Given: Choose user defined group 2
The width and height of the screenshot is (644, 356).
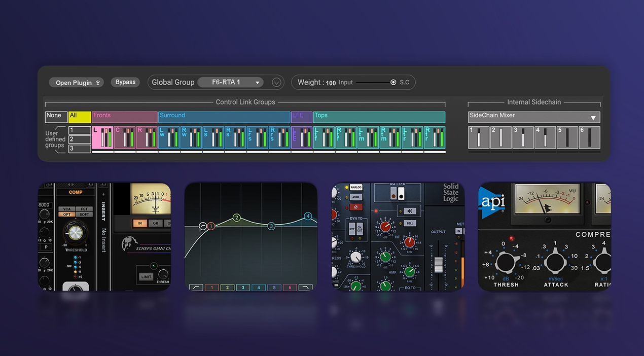Looking at the screenshot, I should (x=80, y=139).
